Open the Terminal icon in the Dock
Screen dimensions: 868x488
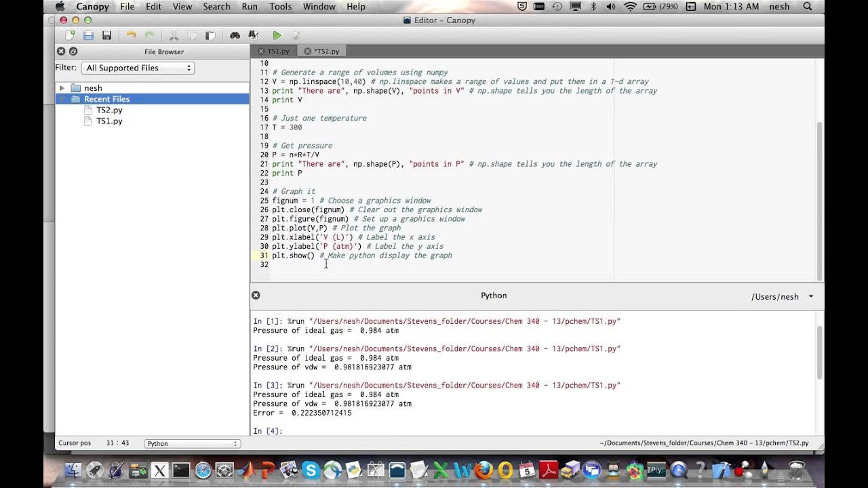tap(181, 470)
